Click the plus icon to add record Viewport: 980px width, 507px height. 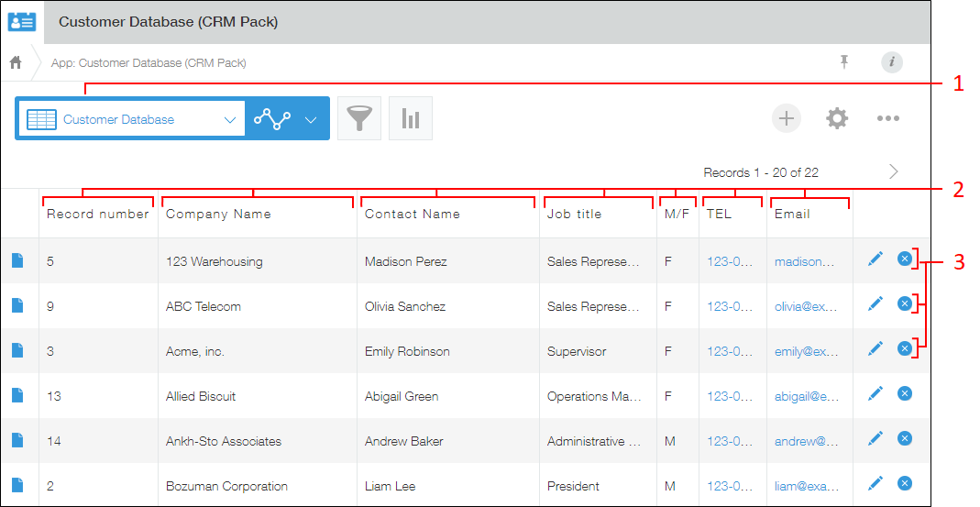tap(786, 118)
